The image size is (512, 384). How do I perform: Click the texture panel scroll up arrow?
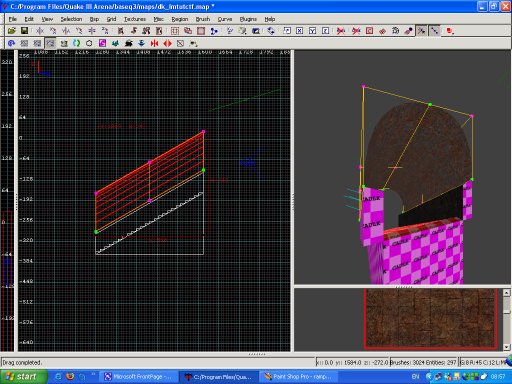coord(506,293)
